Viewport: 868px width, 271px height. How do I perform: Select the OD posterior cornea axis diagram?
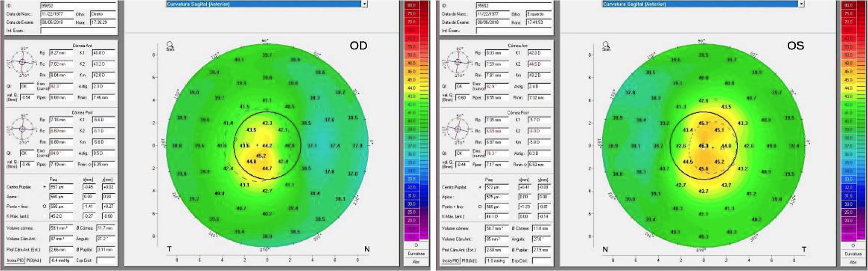tap(21, 129)
